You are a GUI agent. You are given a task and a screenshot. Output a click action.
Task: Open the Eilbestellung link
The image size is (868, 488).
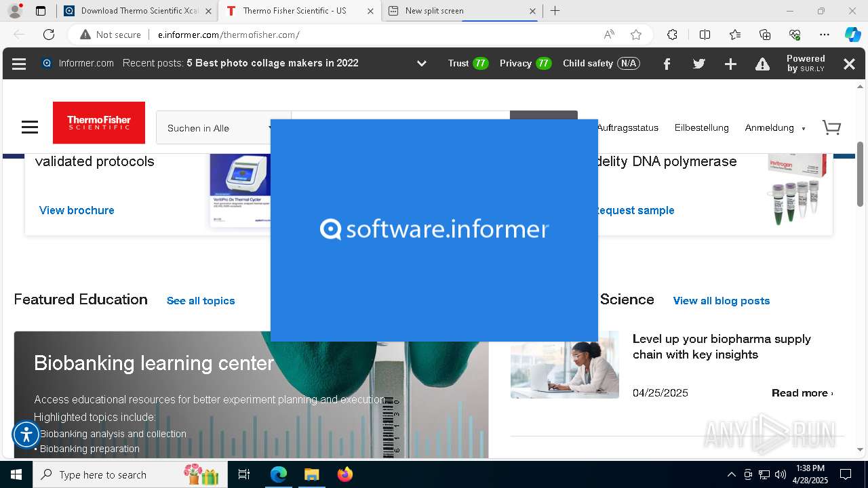(701, 127)
